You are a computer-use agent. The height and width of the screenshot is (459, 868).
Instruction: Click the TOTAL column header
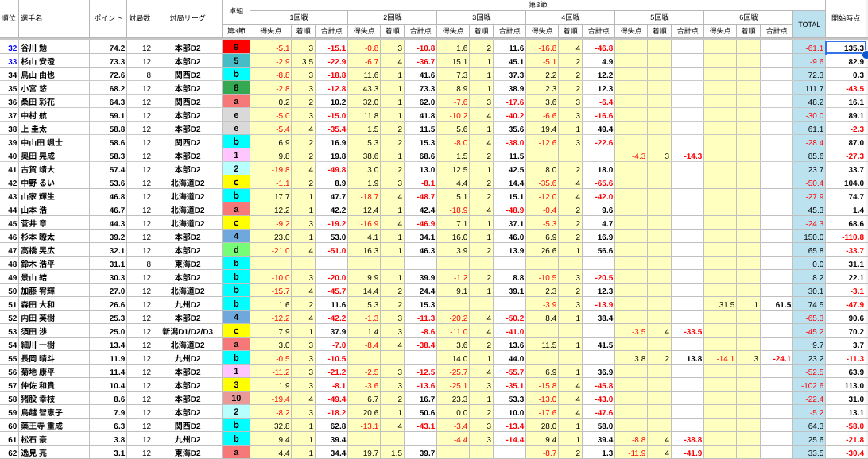point(808,25)
